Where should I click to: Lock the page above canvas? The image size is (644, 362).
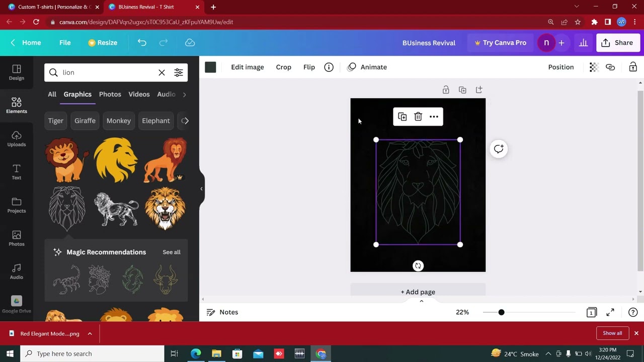(446, 90)
